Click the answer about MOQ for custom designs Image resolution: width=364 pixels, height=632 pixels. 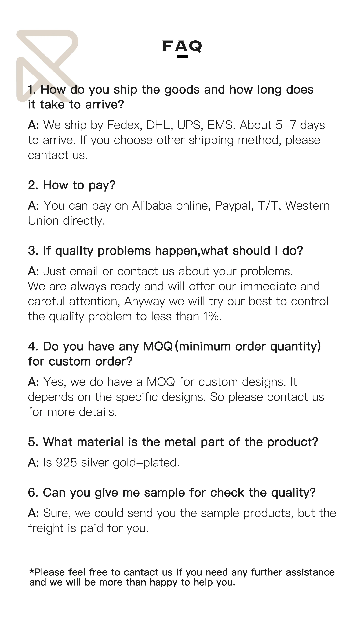tap(176, 397)
